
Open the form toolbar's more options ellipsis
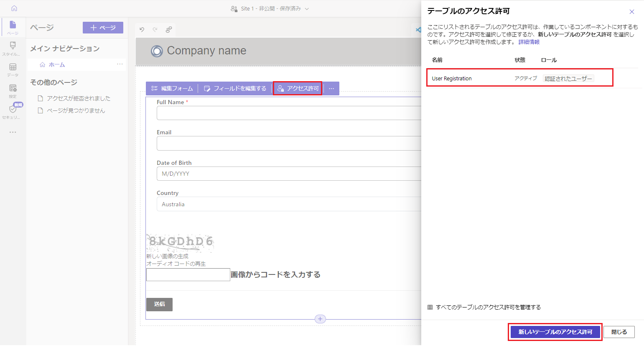click(x=331, y=89)
